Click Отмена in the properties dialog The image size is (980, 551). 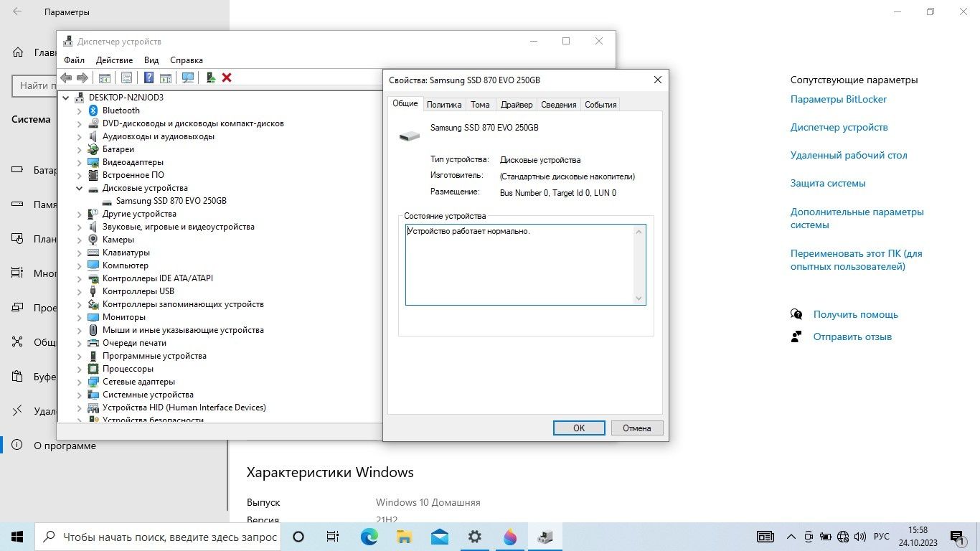[637, 428]
